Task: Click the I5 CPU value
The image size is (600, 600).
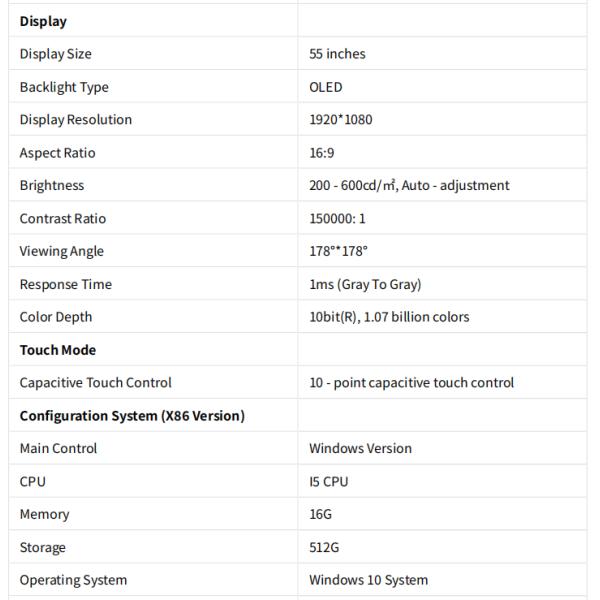Action: click(x=328, y=481)
